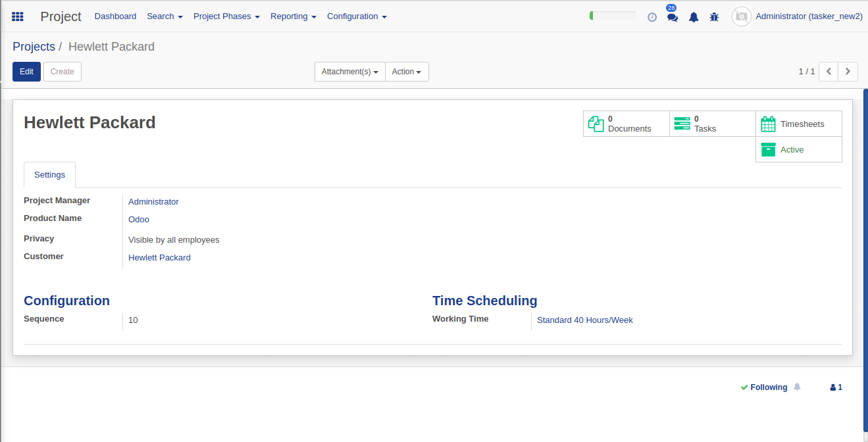
Task: Open the debug bug icon
Action: [714, 17]
